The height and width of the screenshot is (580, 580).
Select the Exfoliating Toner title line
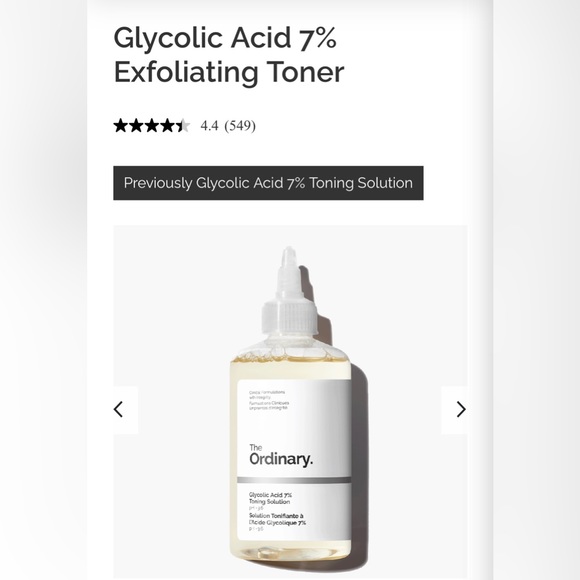pos(229,72)
